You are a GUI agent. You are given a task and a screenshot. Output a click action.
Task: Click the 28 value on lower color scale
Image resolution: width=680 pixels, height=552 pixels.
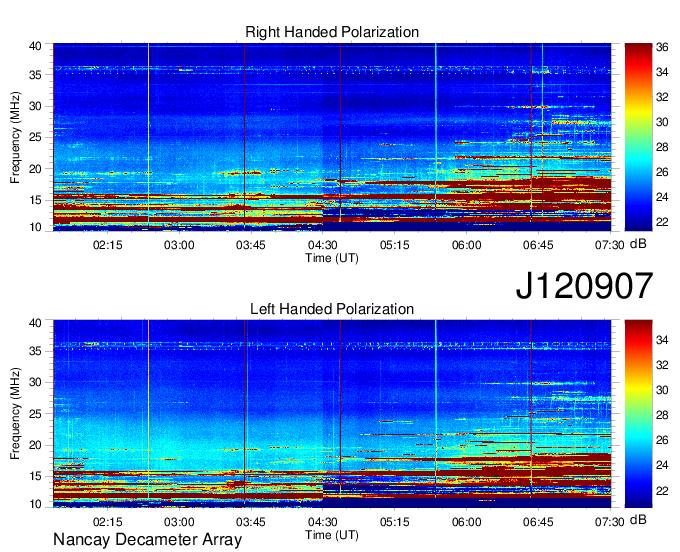pos(662,415)
